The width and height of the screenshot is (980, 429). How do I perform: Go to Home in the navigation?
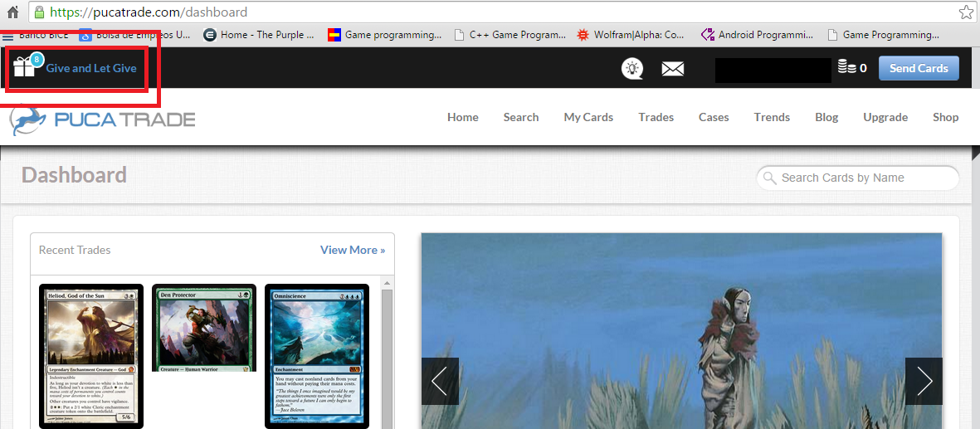coord(463,117)
